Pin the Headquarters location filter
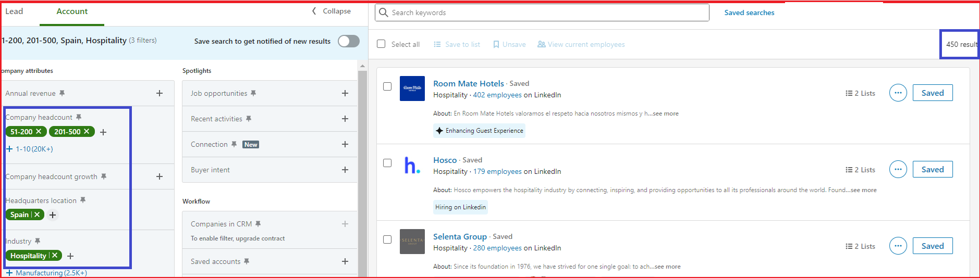 pyautogui.click(x=83, y=200)
